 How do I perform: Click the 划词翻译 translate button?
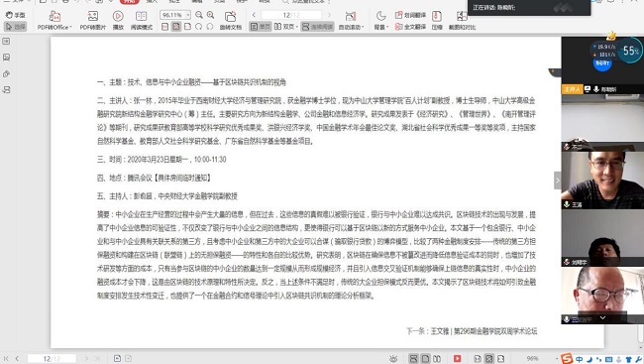click(x=410, y=15)
